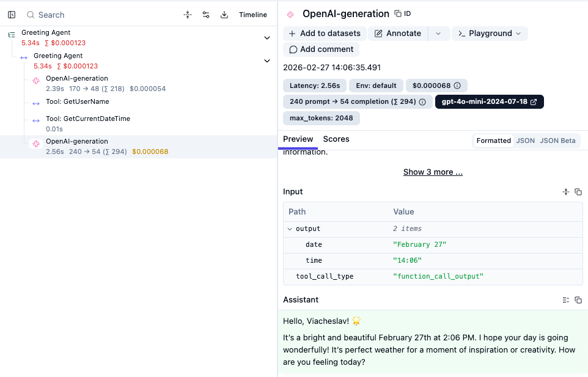Toggle Assistant message rendering icon

[x=566, y=300]
